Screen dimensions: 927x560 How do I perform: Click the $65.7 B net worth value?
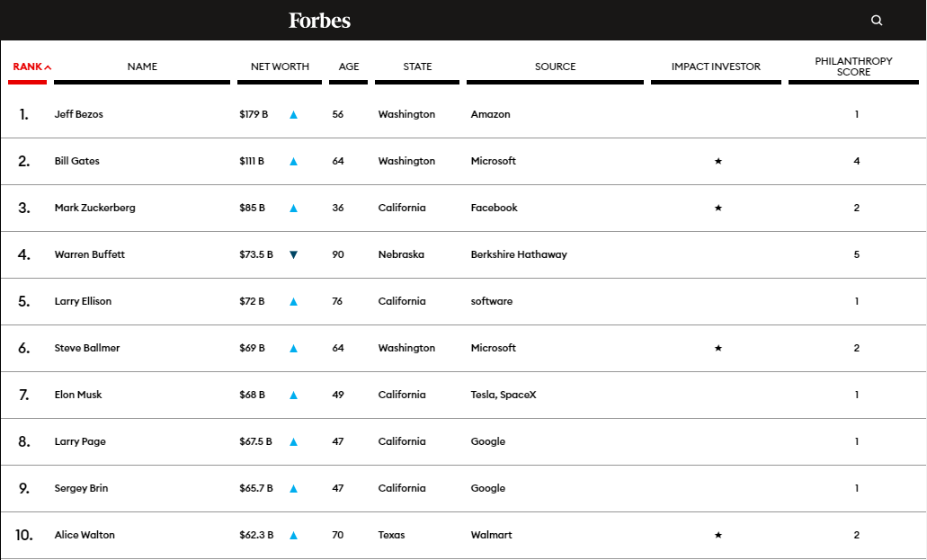tap(256, 488)
